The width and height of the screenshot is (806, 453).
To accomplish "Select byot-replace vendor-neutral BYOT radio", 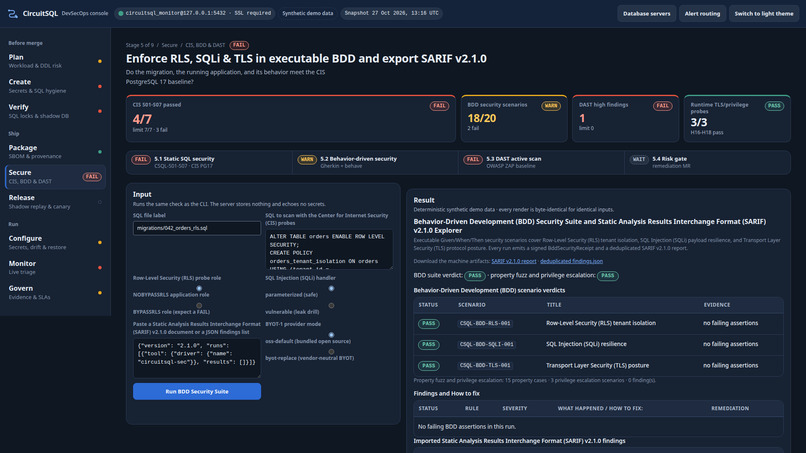I will 332,352.
